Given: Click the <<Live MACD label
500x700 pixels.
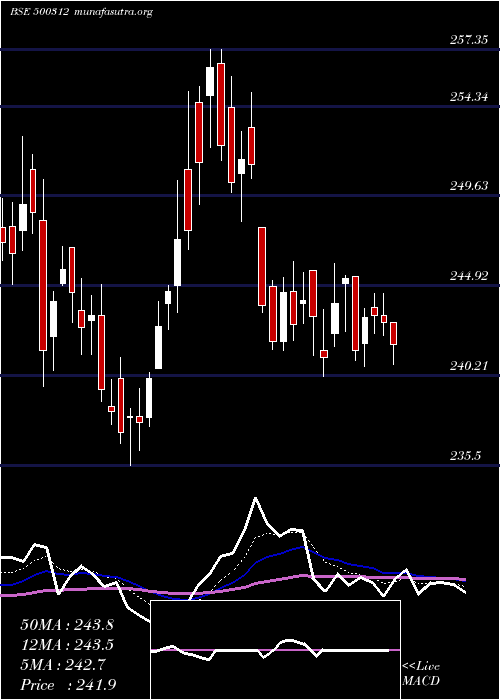Looking at the screenshot, I should pos(421,674).
